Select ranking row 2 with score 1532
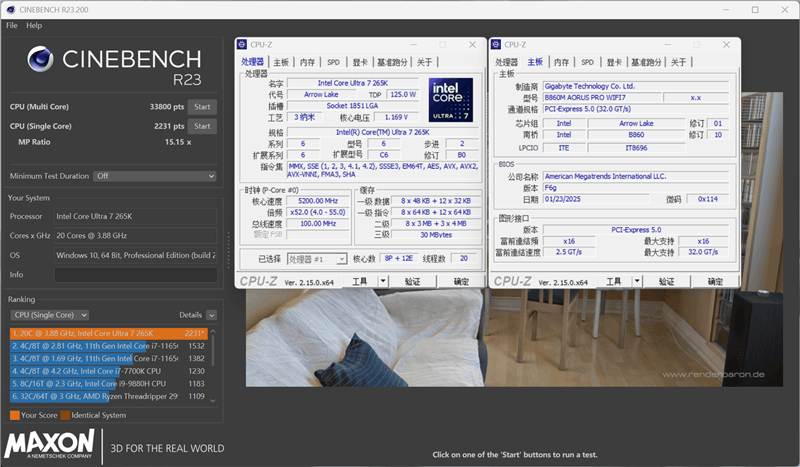Viewport: 800px width, 467px height. tap(109, 346)
